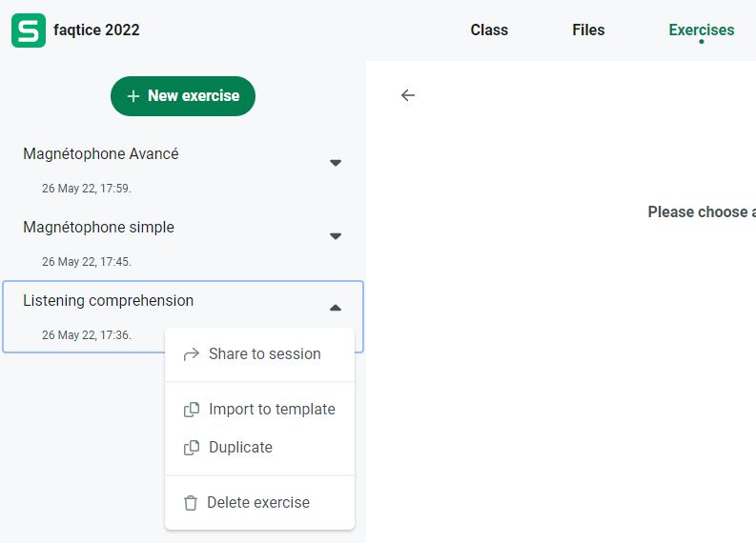
Task: Expand Magnétophone Avancé dropdown arrow
Action: [x=336, y=163]
